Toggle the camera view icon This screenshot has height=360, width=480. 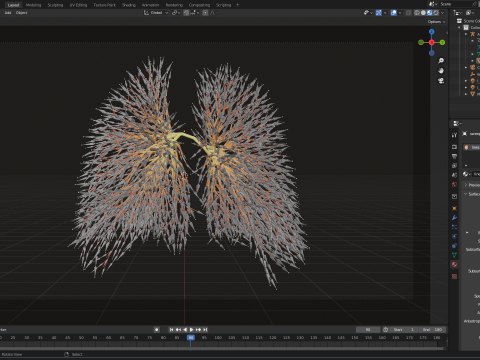pos(441,81)
